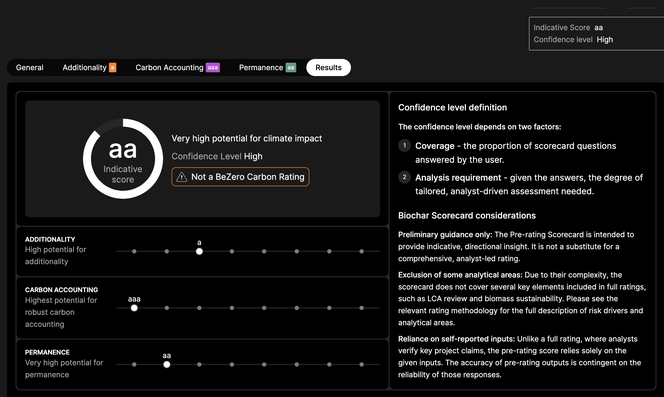Screen dimensions: 664x397
Task: Click the 'a' marker on Additionality scale
Action: click(x=199, y=251)
